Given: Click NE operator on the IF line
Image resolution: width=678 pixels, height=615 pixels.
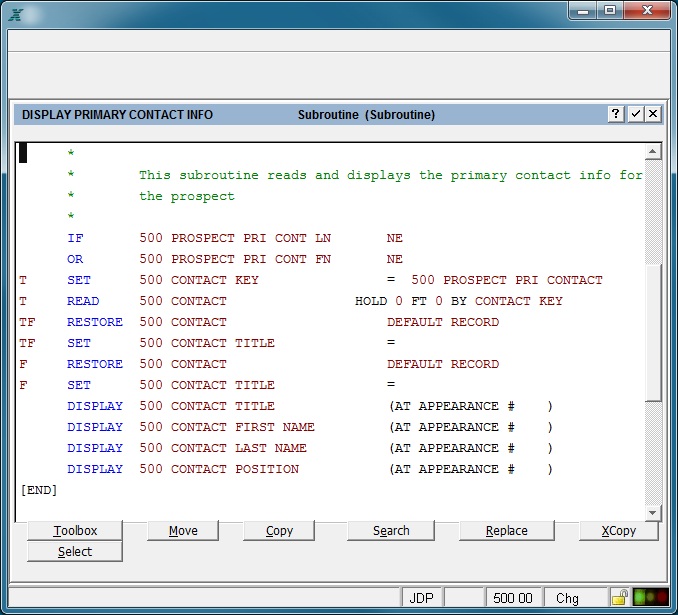Looking at the screenshot, I should pos(394,238).
